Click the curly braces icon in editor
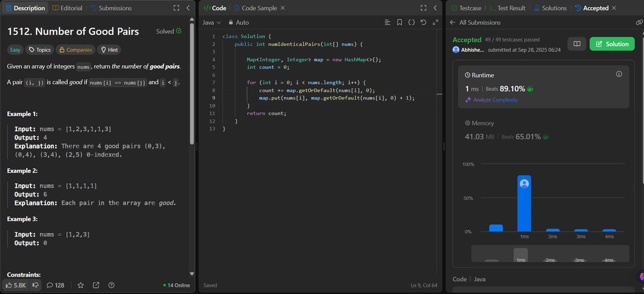 [x=411, y=23]
